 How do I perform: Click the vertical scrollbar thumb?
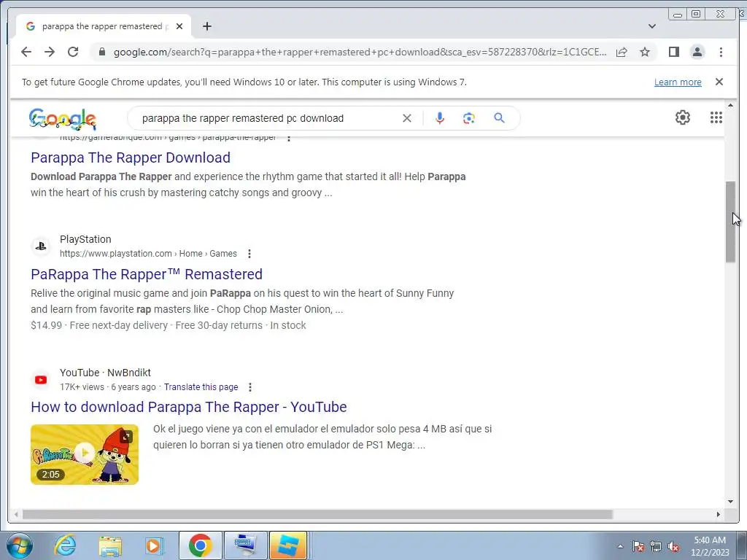tap(731, 222)
